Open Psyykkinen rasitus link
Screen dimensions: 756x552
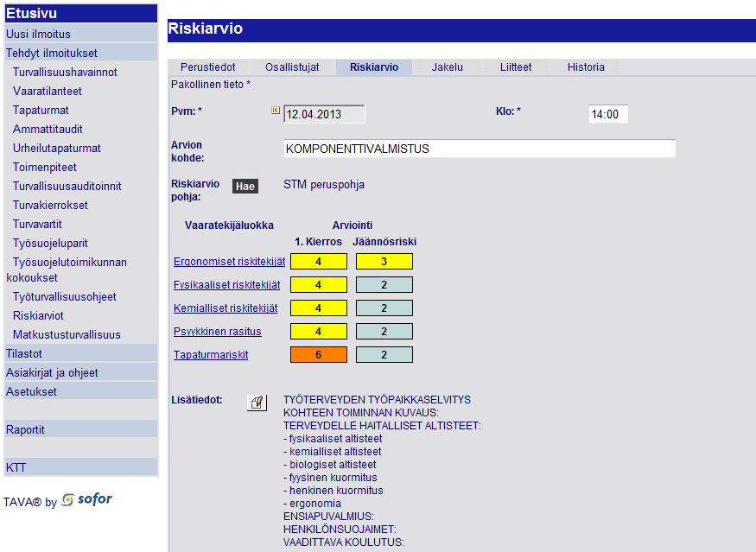point(218,332)
